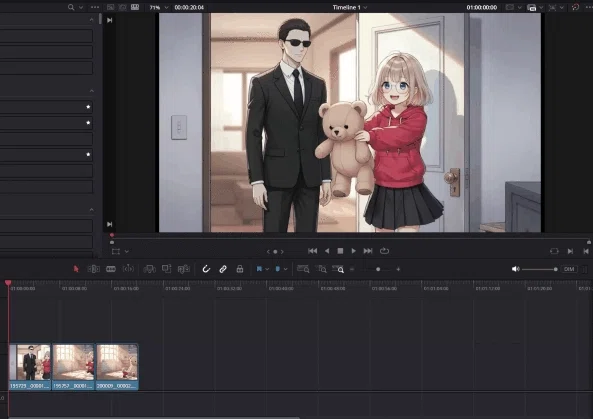Toggle the Position Lock padlock icon
This screenshot has height=419, width=593.
(239, 269)
